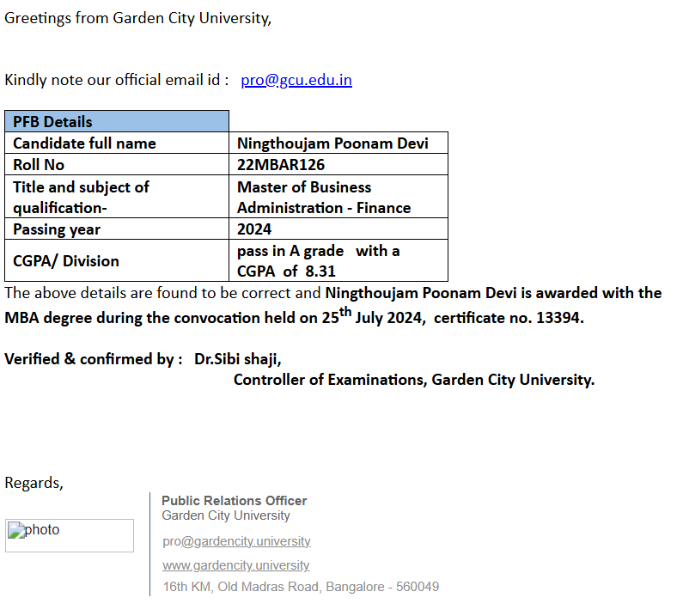Click the Passing year label cell

point(117,229)
